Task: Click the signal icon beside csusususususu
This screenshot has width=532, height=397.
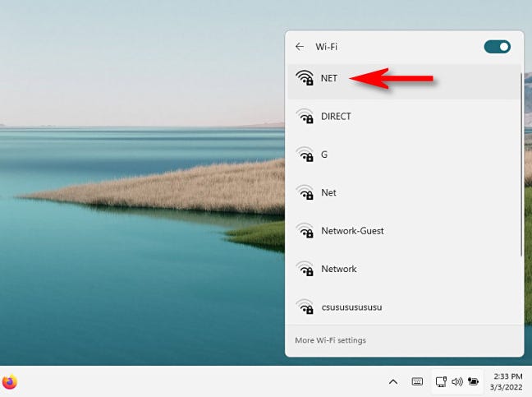Action: click(x=305, y=307)
